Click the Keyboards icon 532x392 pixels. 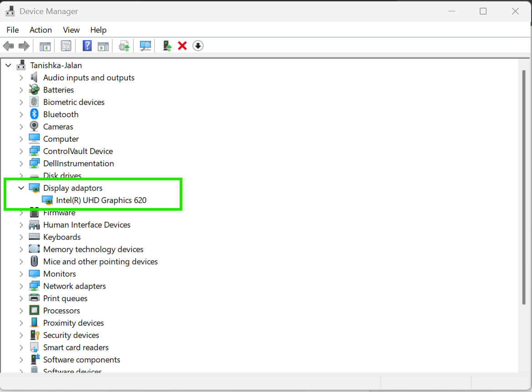pyautogui.click(x=34, y=237)
